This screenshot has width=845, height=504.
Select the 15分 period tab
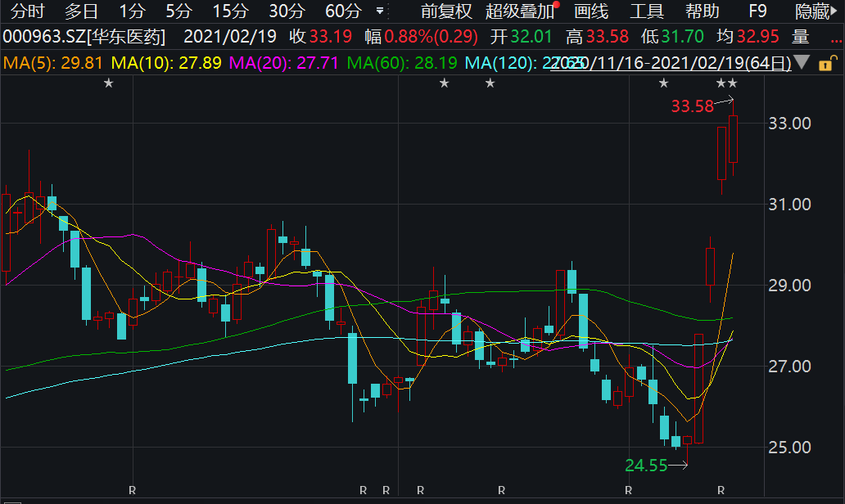(229, 11)
